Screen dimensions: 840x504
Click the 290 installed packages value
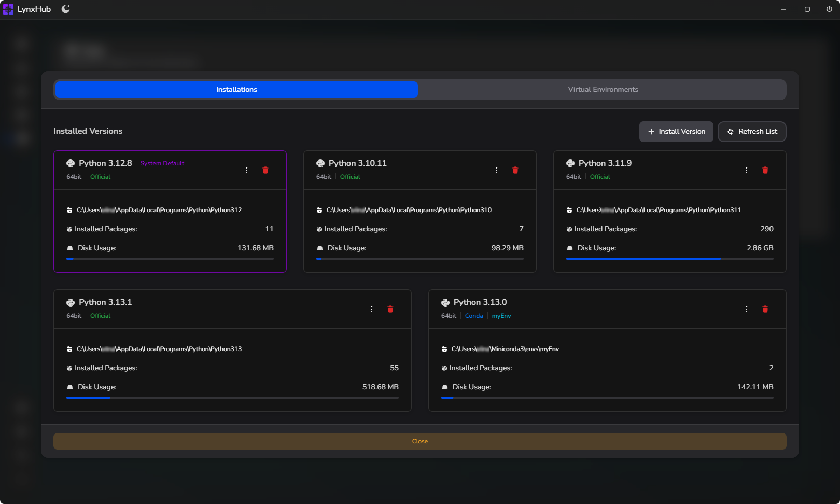(x=767, y=229)
